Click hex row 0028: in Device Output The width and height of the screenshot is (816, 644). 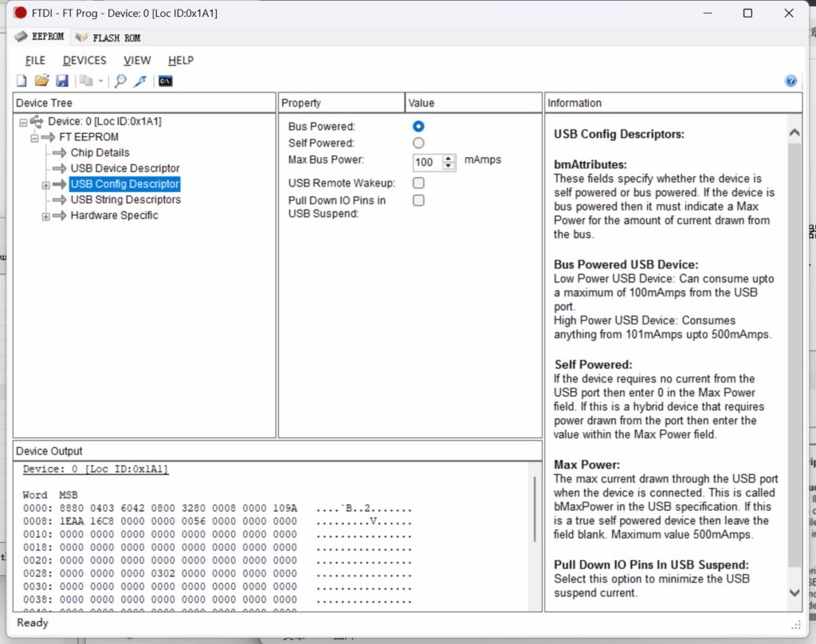point(218,573)
